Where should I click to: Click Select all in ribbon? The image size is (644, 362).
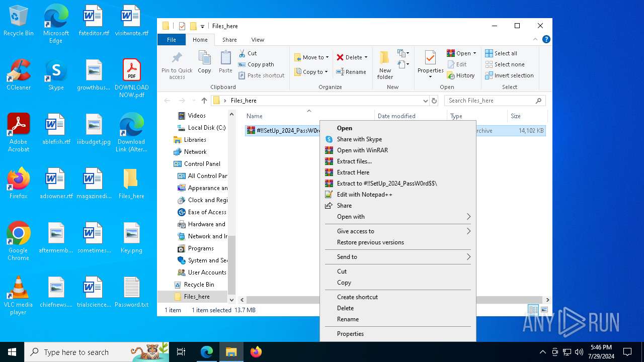[501, 53]
